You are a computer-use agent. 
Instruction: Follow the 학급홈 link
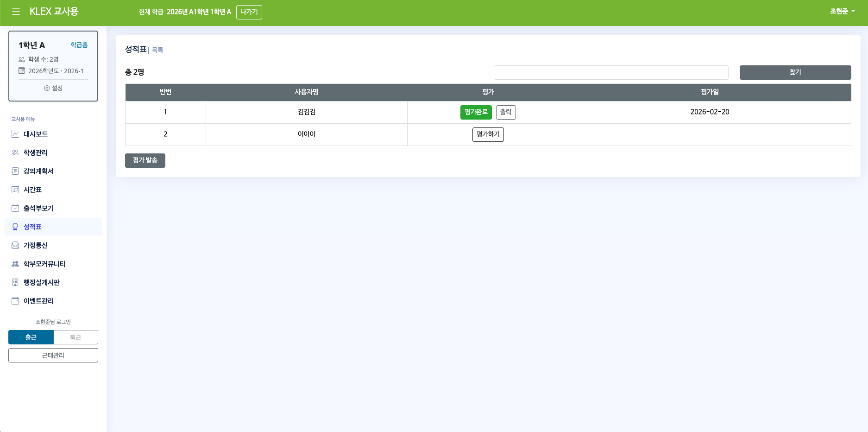(x=79, y=45)
